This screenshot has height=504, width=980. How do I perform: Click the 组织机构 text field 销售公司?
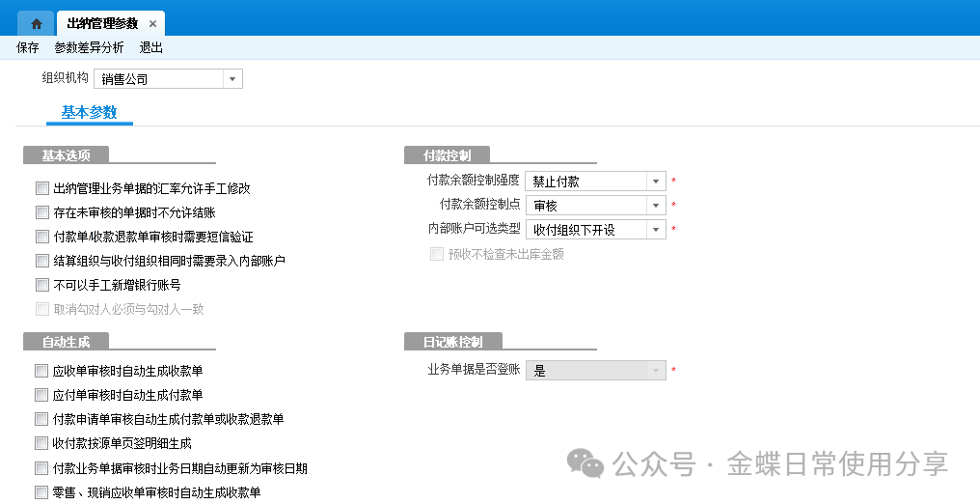click(x=159, y=79)
